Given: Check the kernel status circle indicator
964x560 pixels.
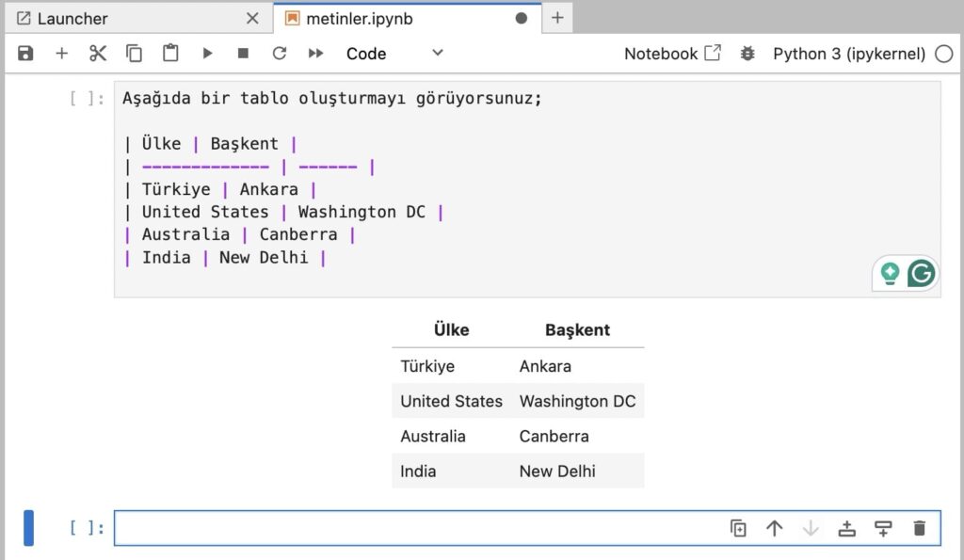Looking at the screenshot, I should pos(943,54).
